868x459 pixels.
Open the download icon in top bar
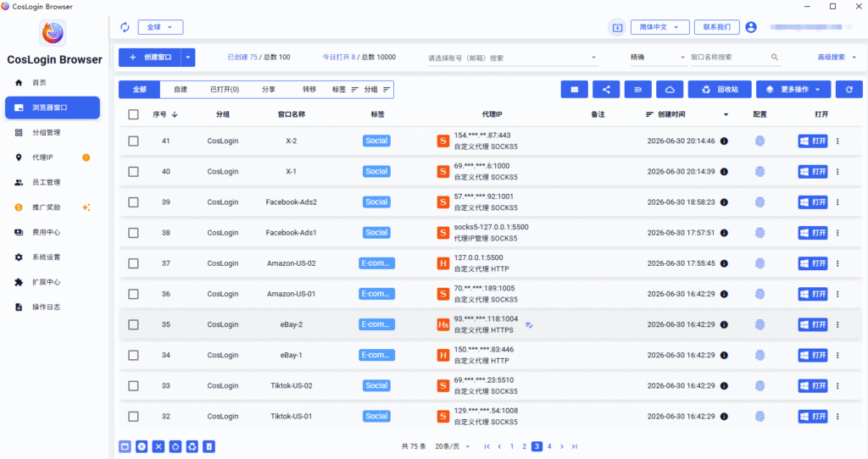point(617,27)
